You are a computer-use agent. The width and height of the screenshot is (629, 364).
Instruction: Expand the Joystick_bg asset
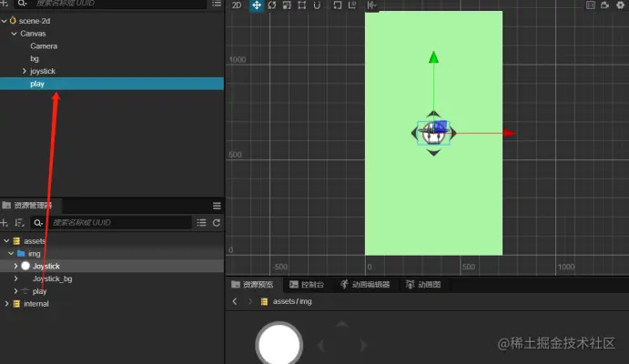coord(15,278)
